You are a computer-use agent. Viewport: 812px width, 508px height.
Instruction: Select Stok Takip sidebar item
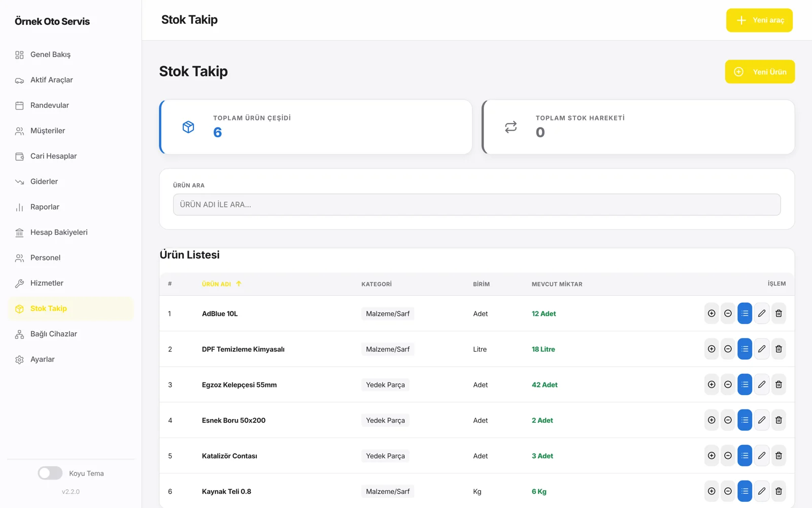click(71, 308)
